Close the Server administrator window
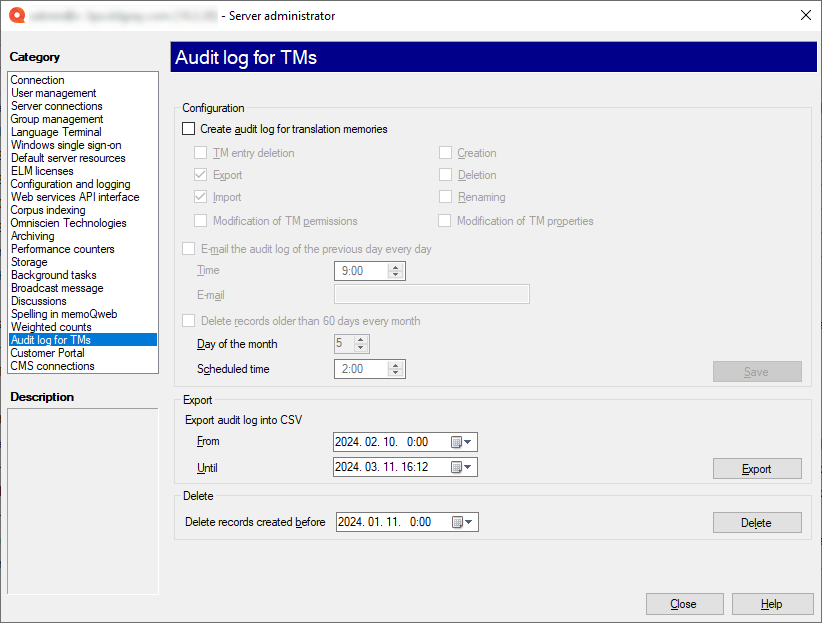 click(805, 15)
